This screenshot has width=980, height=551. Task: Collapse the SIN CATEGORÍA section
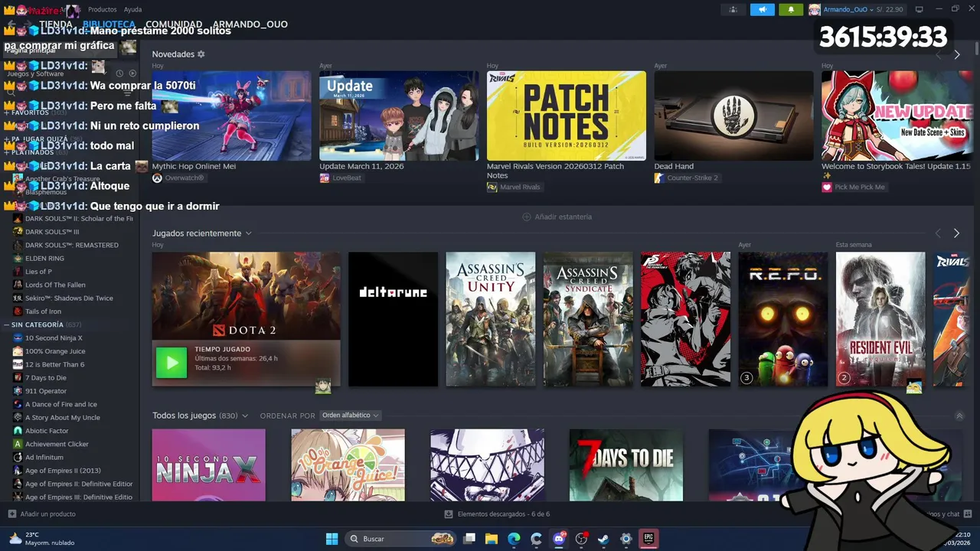click(7, 325)
